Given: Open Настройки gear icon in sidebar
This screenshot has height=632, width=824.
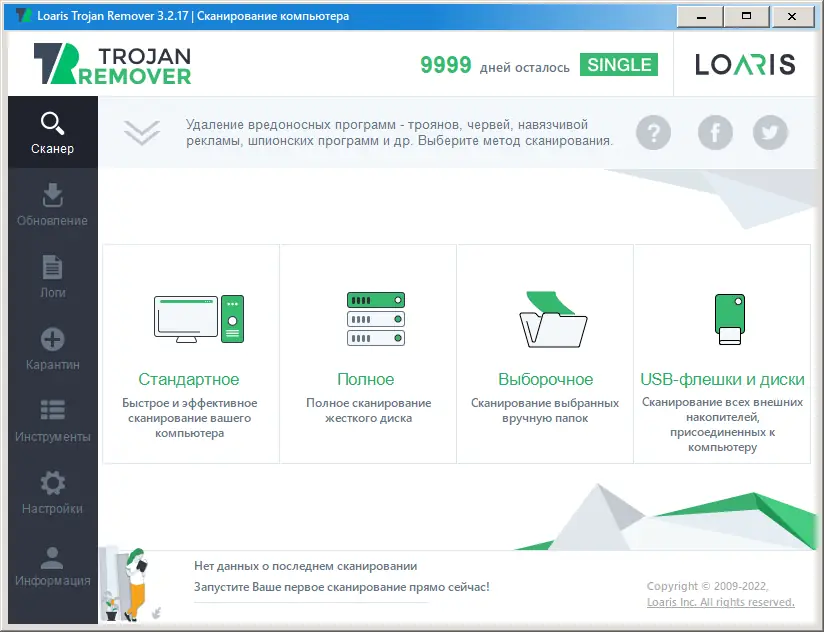Looking at the screenshot, I should pyautogui.click(x=53, y=483).
